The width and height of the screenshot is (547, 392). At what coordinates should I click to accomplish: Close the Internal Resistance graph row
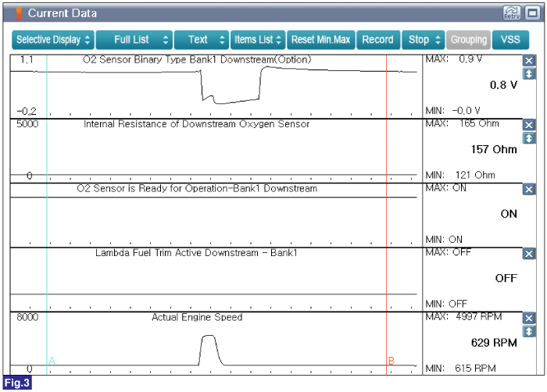click(x=529, y=125)
